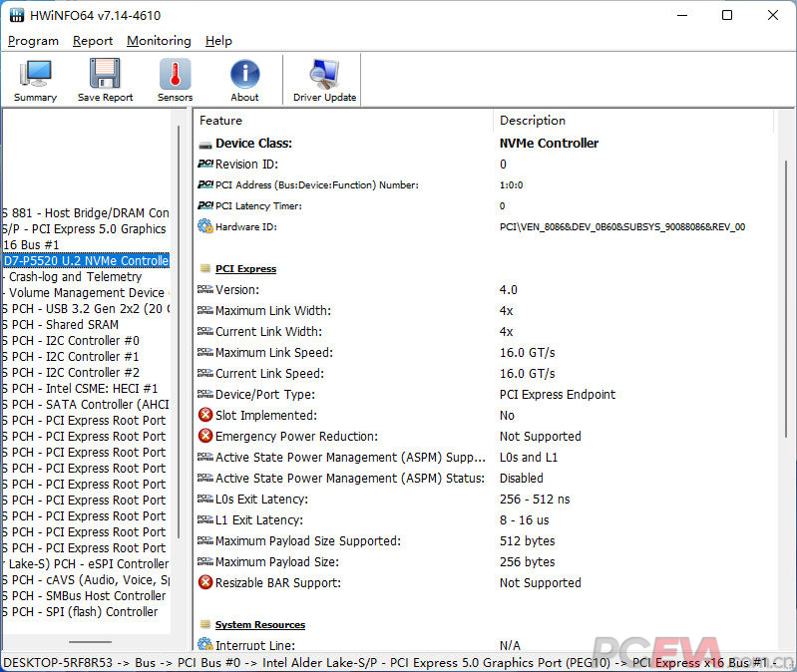This screenshot has height=672, width=797.
Task: Click the NVMe Controller description value
Action: [x=549, y=144]
